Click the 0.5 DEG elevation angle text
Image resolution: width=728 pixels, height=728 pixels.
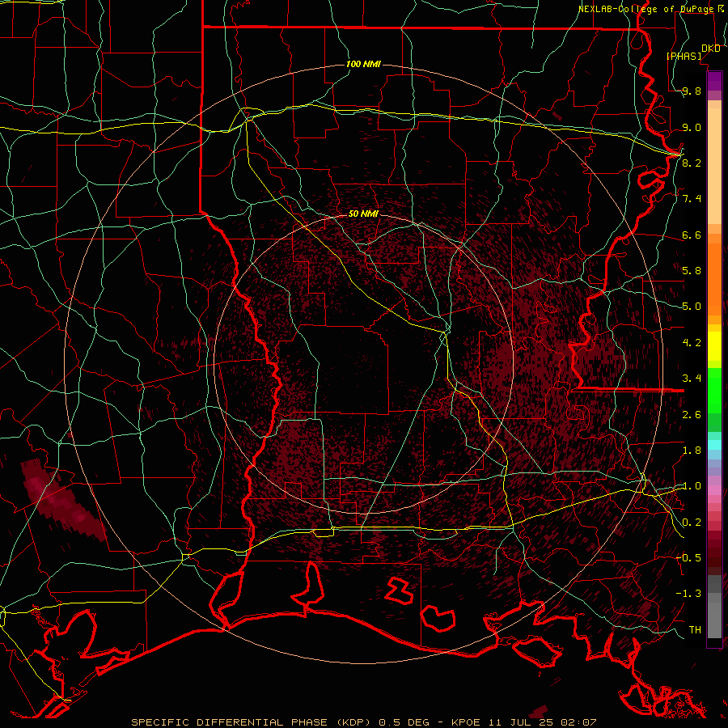406,722
